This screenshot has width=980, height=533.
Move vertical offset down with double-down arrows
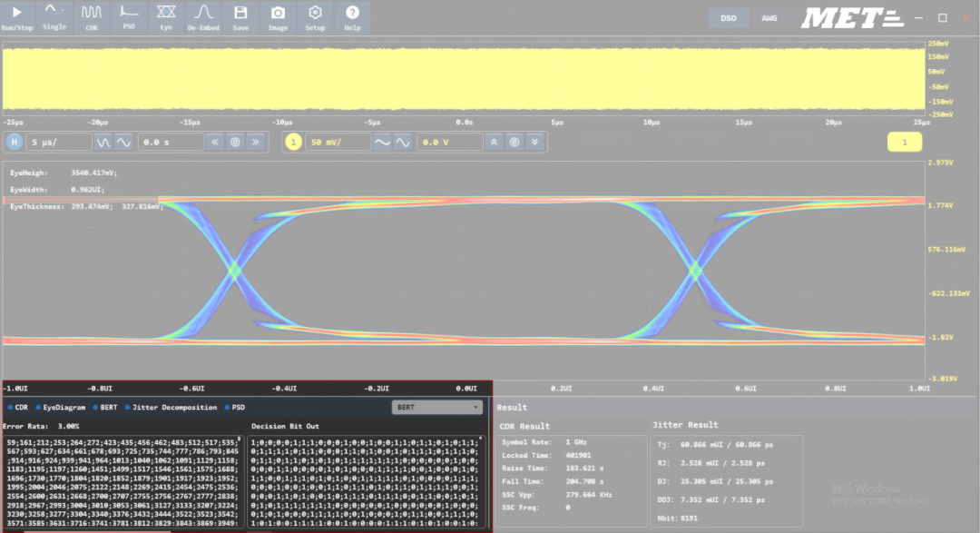tap(535, 142)
